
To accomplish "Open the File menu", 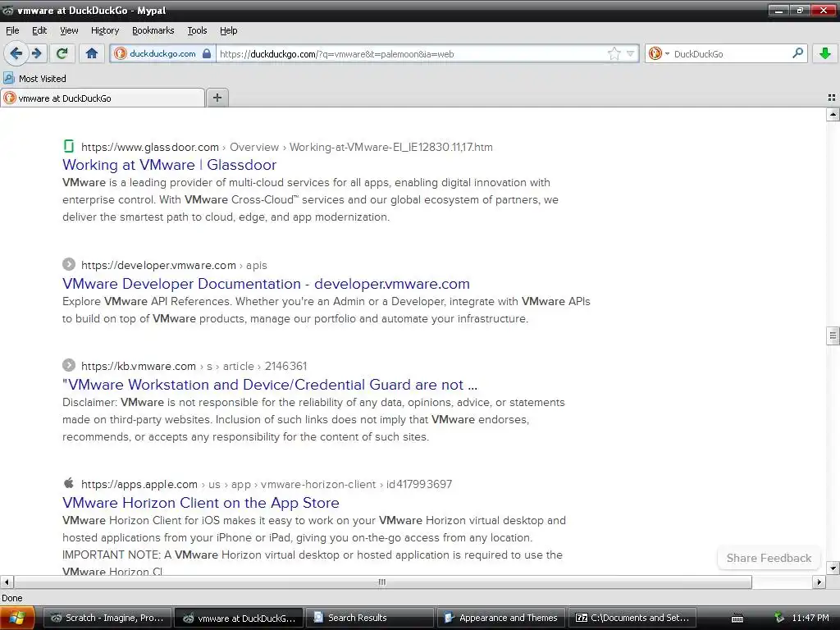I will tap(12, 30).
